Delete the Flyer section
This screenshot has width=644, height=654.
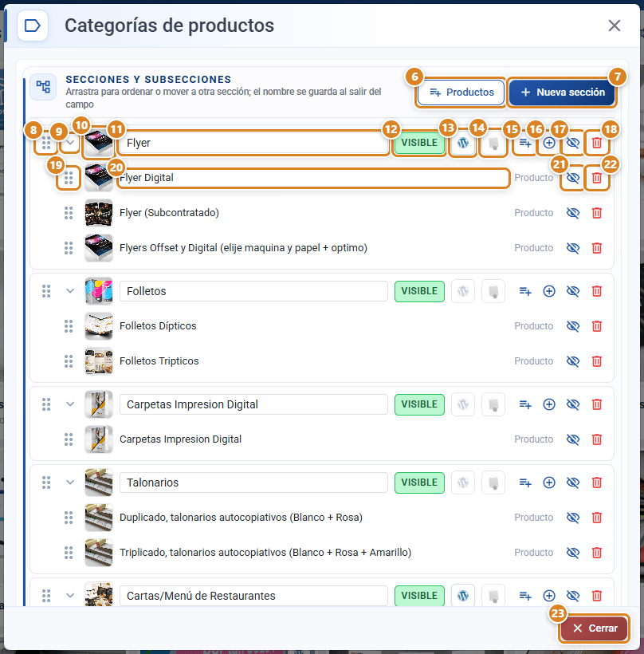click(597, 143)
